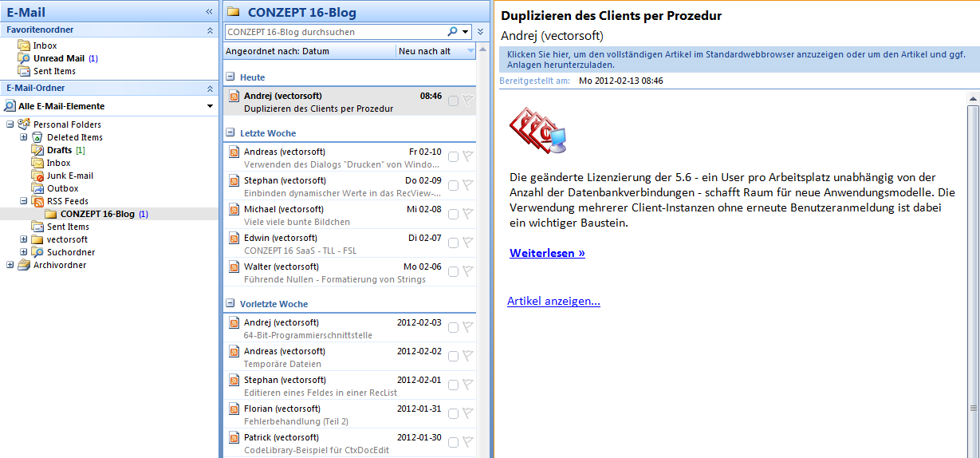Screen dimensions: 980x458
Task: Click the Outbox folder icon
Action: [38, 188]
